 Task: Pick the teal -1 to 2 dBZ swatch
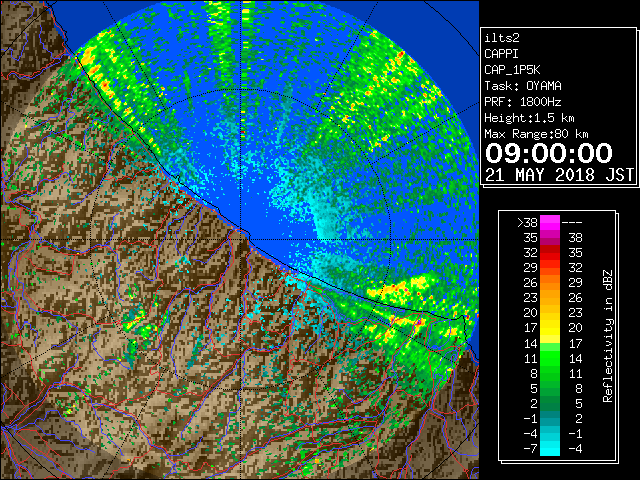pos(550,418)
